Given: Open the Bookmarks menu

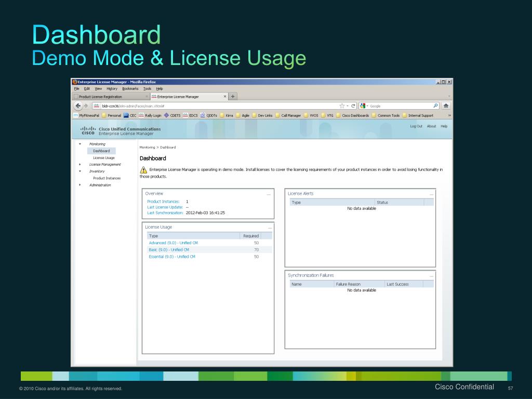Looking at the screenshot, I should point(130,88).
